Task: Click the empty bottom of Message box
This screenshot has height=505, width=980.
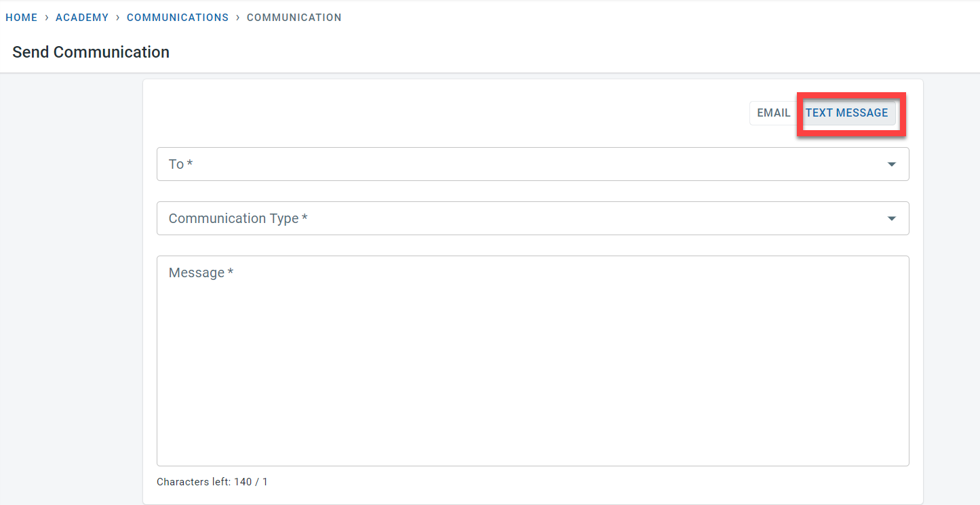Action: 532,447
